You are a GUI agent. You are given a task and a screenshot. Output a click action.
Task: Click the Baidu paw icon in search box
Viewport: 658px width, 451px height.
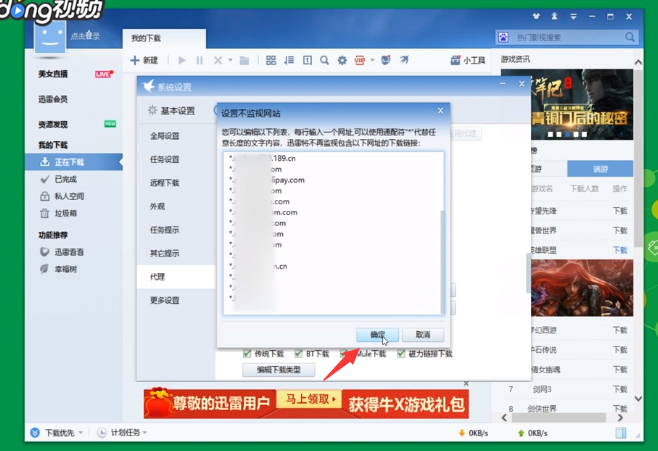[x=503, y=37]
